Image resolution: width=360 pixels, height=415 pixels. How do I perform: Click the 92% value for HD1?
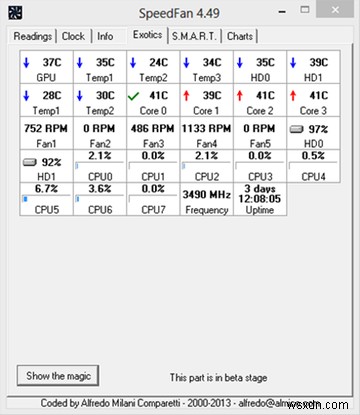pos(51,162)
